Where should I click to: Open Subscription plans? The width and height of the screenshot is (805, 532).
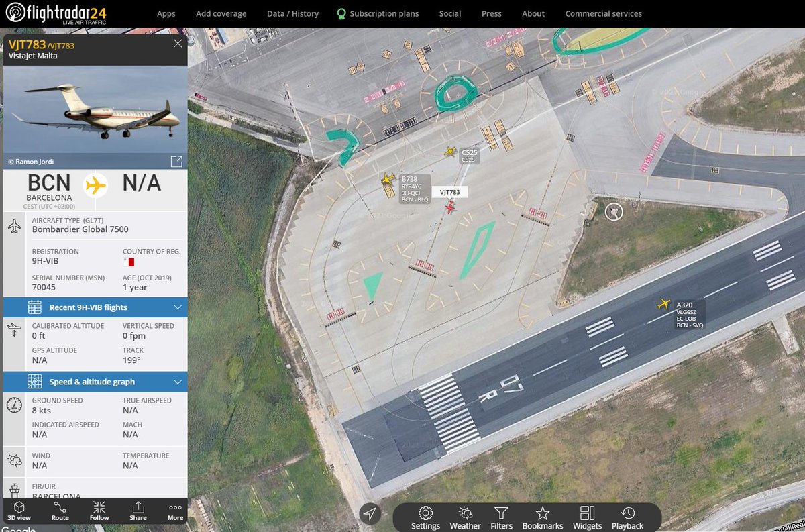click(384, 13)
